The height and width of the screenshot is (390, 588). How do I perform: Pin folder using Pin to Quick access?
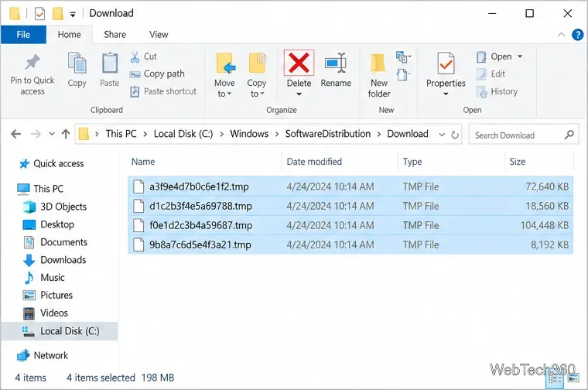32,75
